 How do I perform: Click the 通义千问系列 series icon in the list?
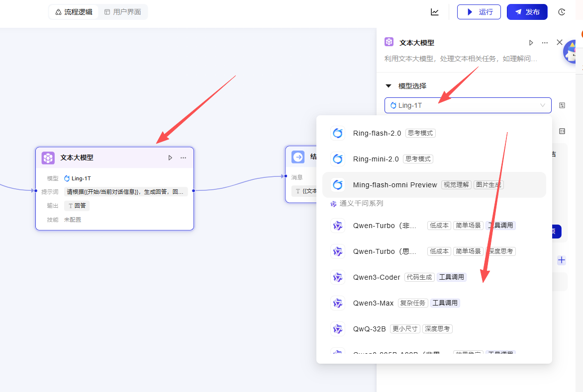tap(333, 203)
